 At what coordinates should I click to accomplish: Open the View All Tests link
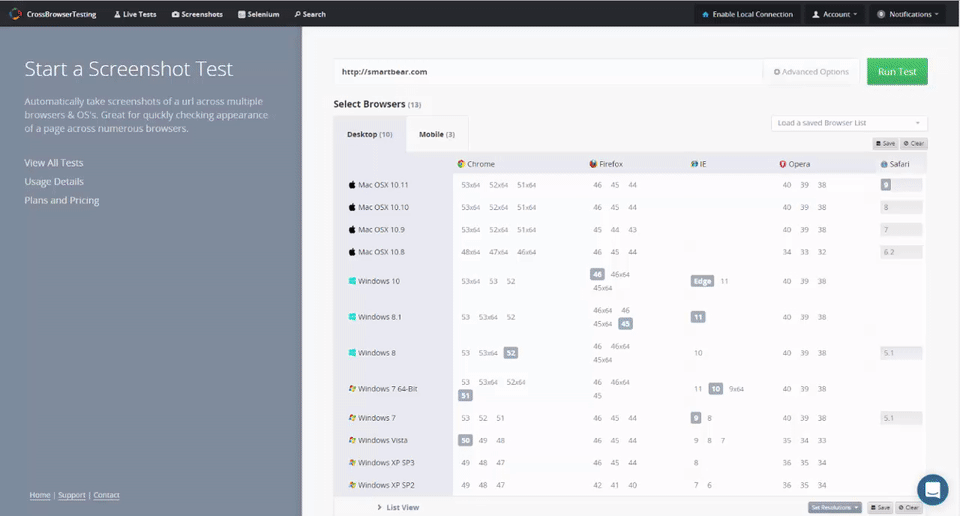click(x=54, y=163)
